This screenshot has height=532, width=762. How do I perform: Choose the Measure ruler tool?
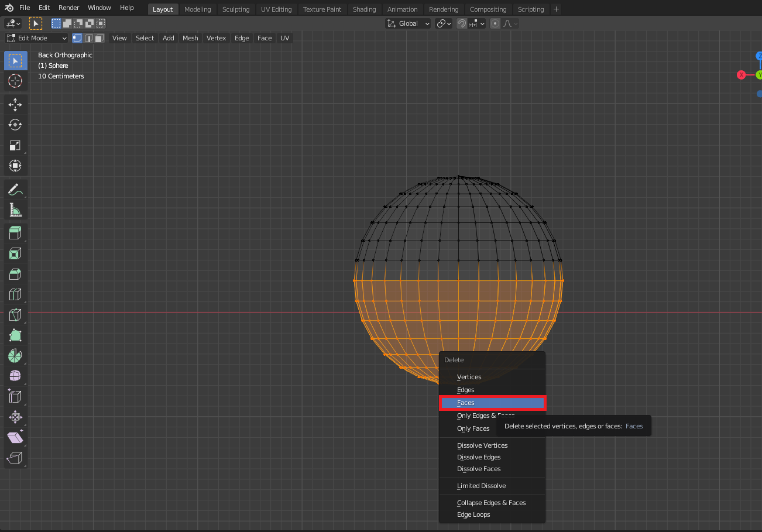[15, 210]
